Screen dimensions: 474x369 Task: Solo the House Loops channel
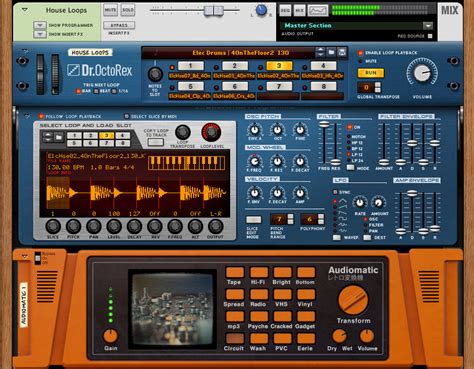128,10
